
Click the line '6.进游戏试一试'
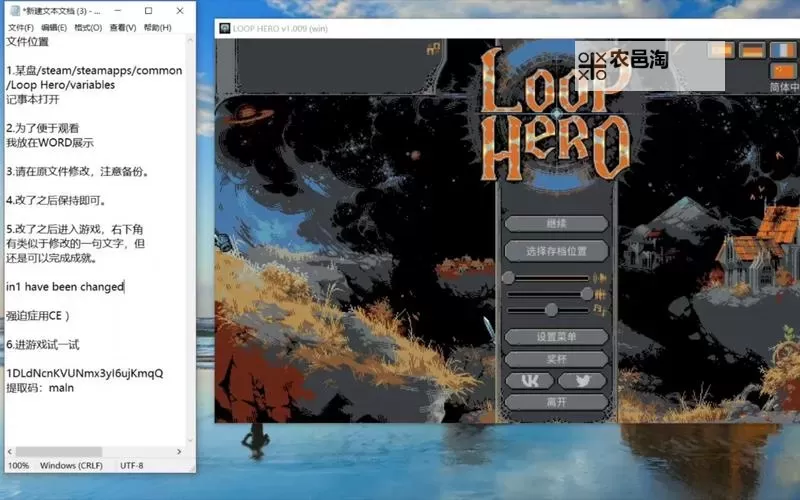point(43,345)
